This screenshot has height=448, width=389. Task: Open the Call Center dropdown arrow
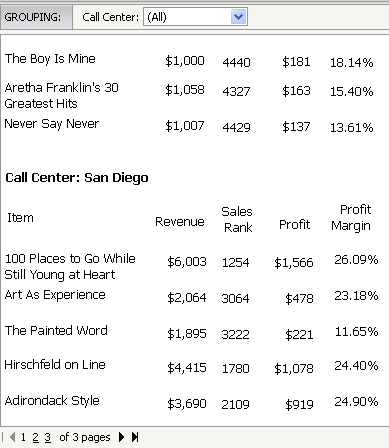238,17
